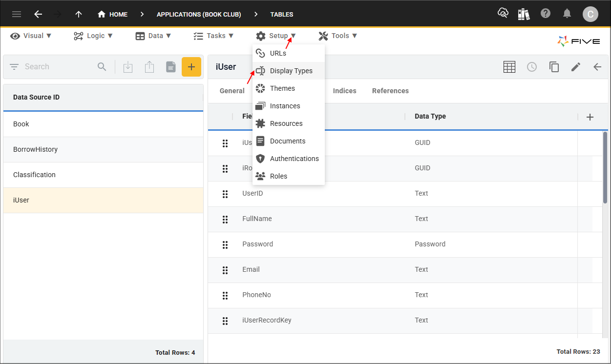Select Authentications from the Setup menu
The height and width of the screenshot is (364, 611).
[x=289, y=159]
